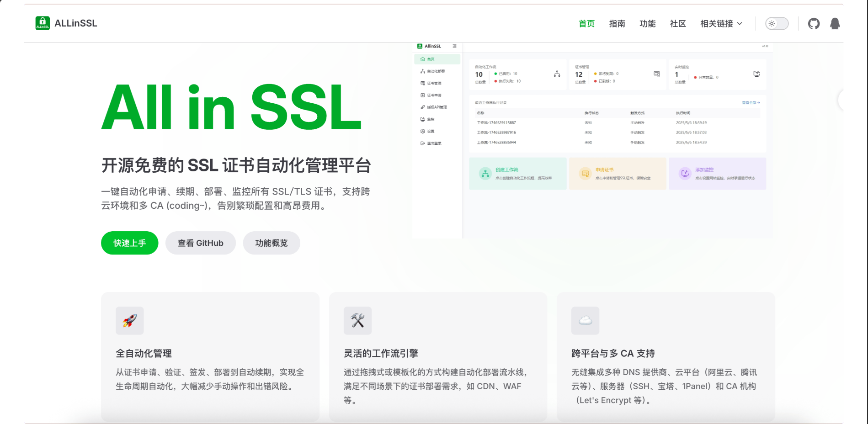The height and width of the screenshot is (424, 868).
Task: Toggle the light/dark theme switch
Action: point(777,24)
